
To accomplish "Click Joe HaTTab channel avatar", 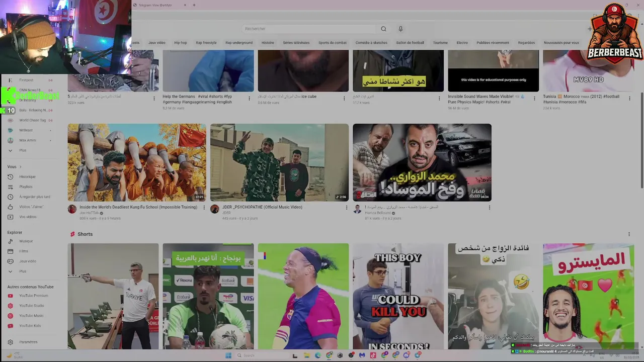I will pyautogui.click(x=72, y=209).
